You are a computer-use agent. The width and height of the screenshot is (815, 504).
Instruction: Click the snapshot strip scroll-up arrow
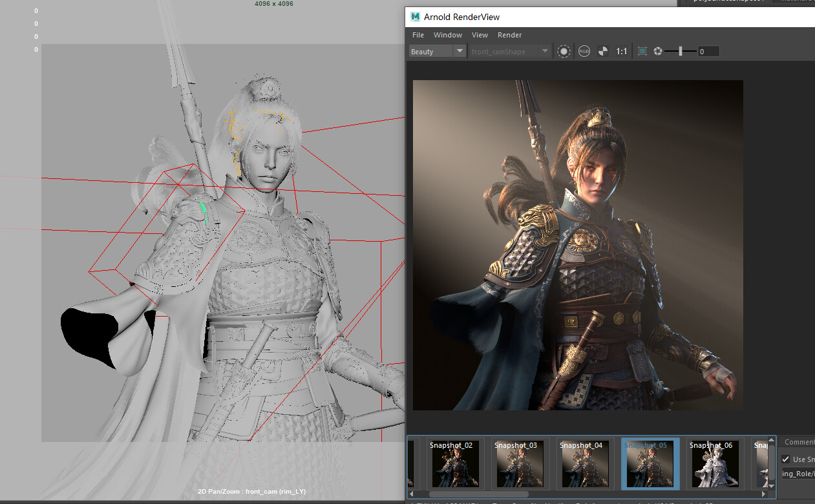[772, 440]
